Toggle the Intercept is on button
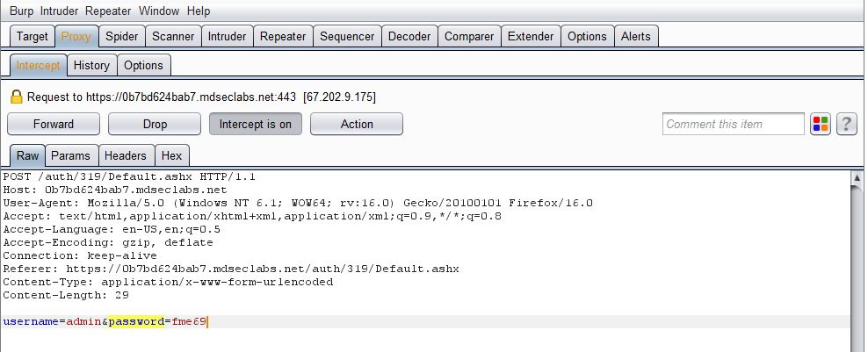Viewport: 868px width, 352px height. point(255,124)
